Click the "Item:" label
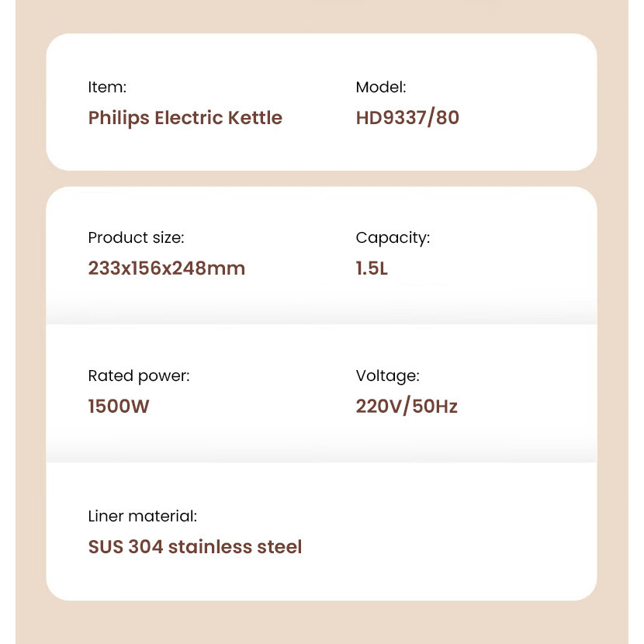644x644 pixels. [x=107, y=88]
